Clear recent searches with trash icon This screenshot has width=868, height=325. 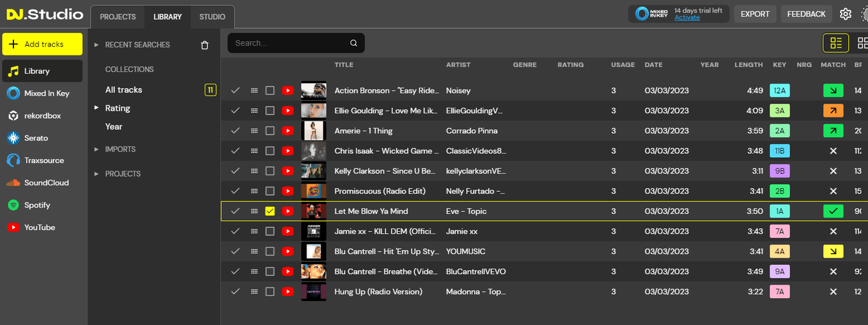point(204,45)
